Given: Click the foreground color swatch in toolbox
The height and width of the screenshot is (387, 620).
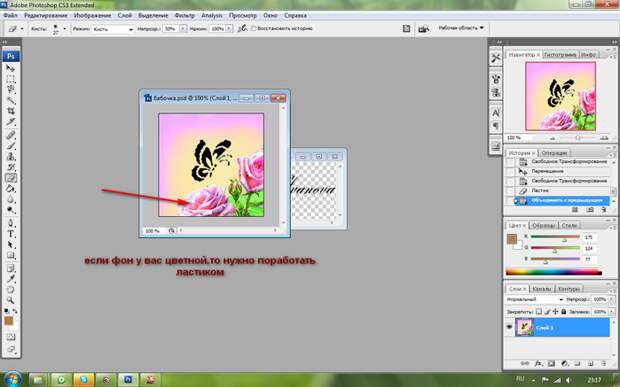Looking at the screenshot, I should pos(9,321).
